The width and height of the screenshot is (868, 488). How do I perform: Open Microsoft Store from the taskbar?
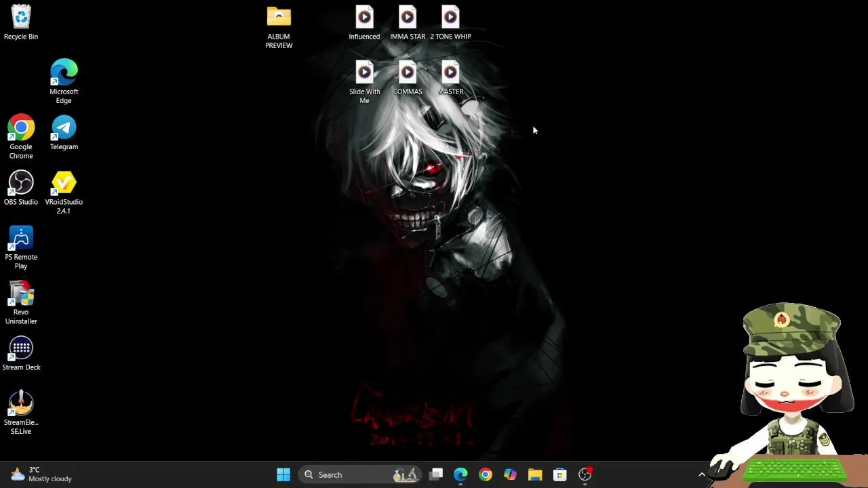(560, 474)
